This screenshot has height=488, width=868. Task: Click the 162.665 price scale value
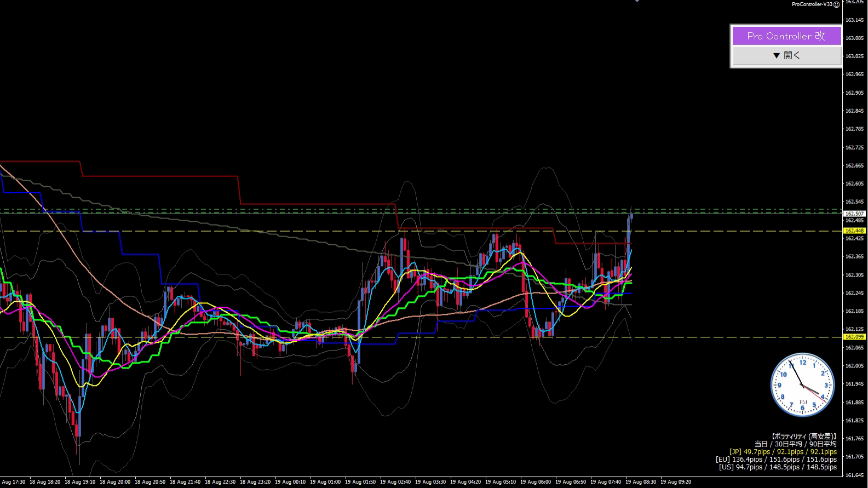854,166
